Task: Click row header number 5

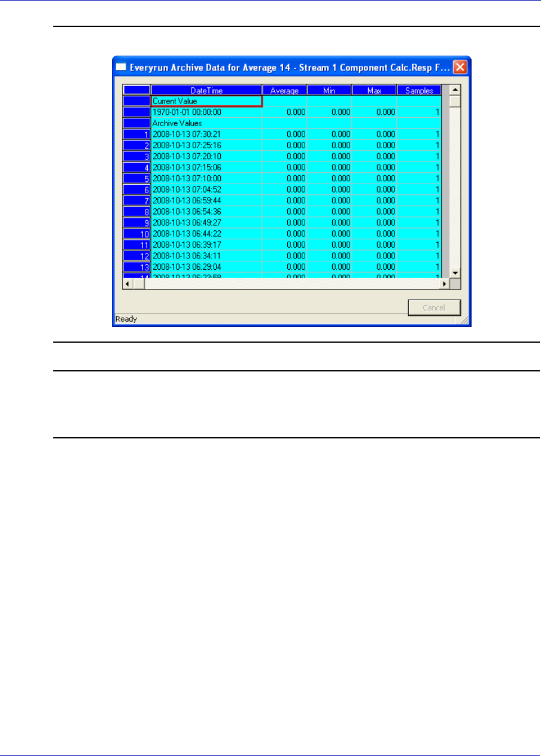Action: (137, 178)
